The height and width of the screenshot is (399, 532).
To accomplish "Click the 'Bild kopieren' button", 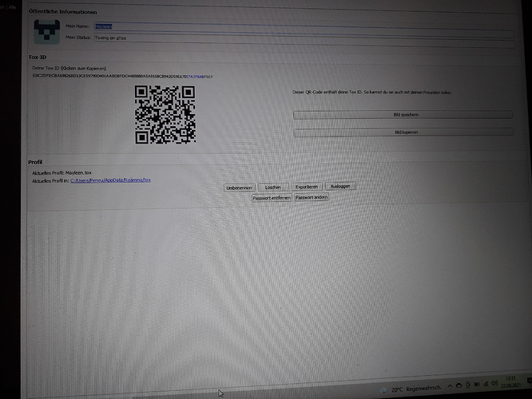I will [403, 132].
